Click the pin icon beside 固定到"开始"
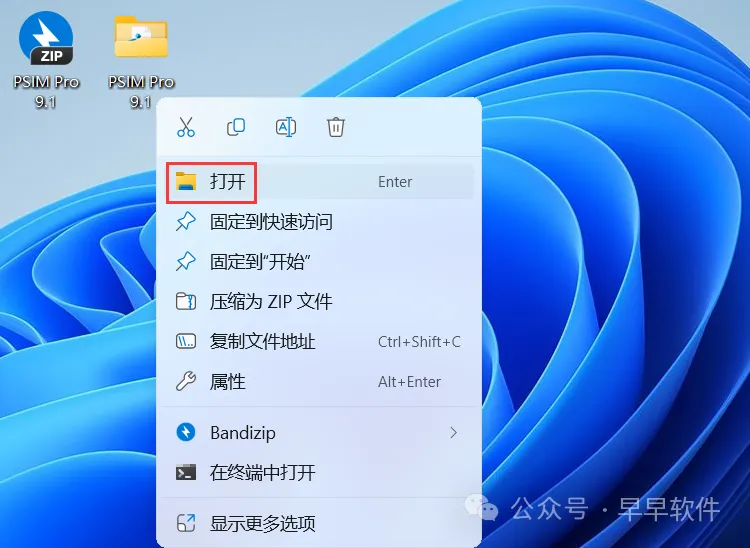 pos(186,262)
